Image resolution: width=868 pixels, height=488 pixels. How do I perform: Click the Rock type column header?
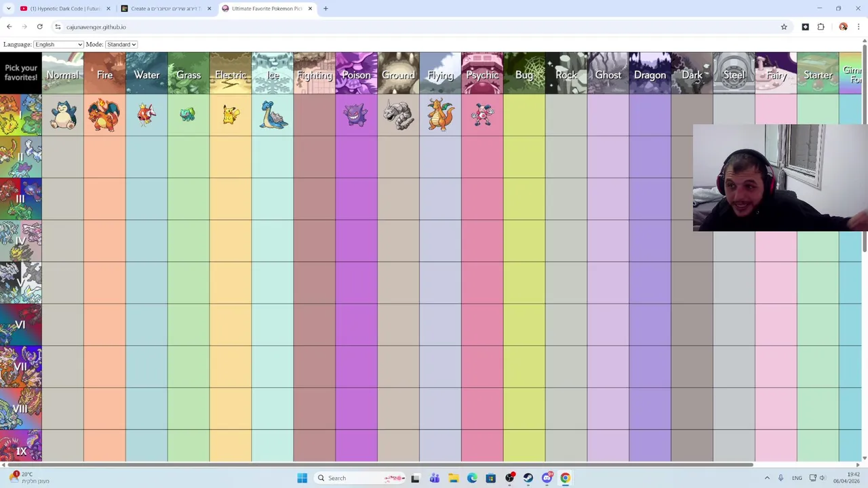point(567,73)
